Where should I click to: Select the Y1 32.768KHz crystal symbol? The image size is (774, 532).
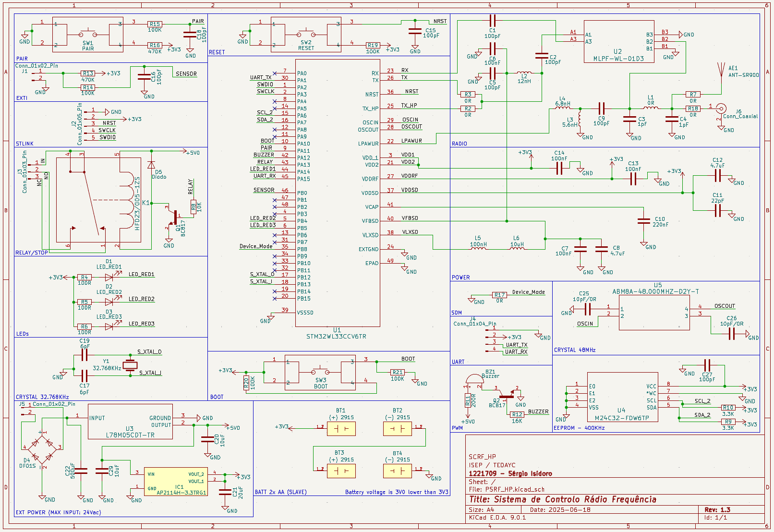pyautogui.click(x=130, y=365)
